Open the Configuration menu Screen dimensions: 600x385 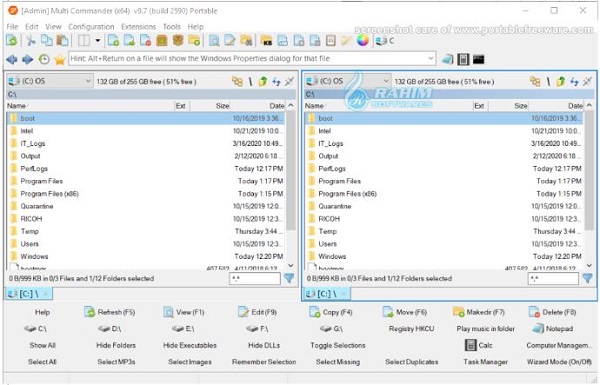point(91,27)
